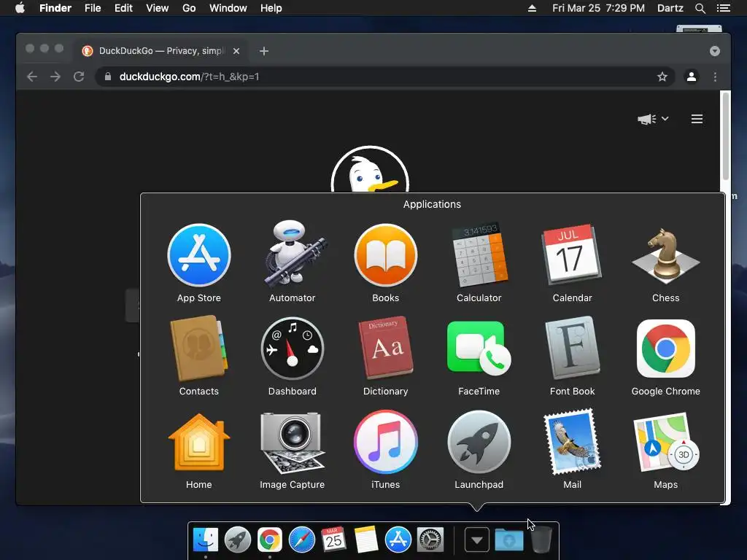Click eject icon in menu bar
Screen dimensions: 747x560
click(532, 8)
